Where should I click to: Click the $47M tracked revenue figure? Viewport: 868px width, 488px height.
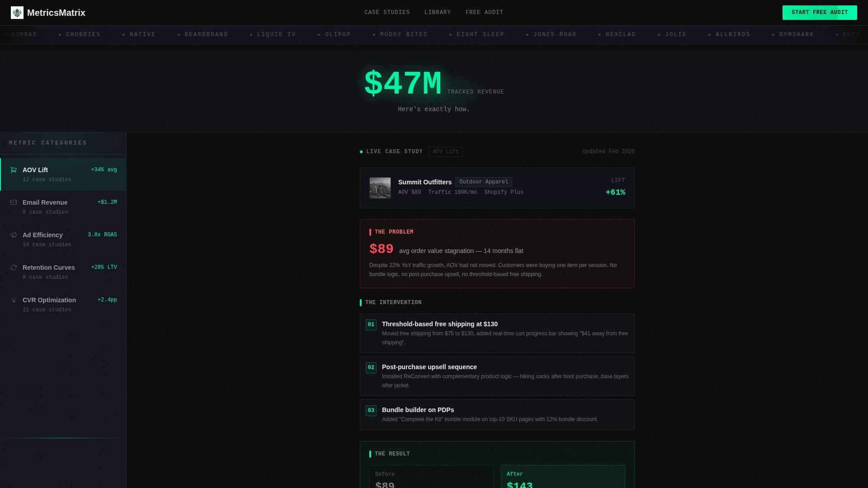coord(403,83)
